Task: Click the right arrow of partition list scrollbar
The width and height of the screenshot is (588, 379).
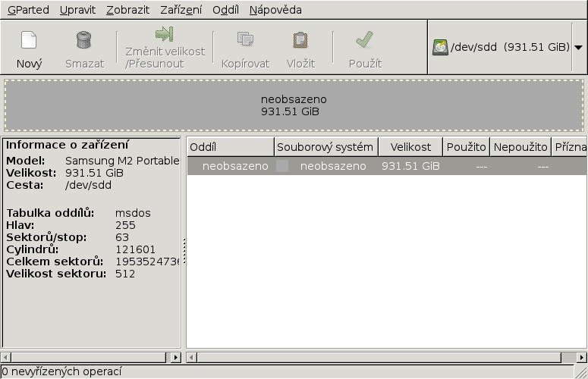Action: pyautogui.click(x=582, y=357)
